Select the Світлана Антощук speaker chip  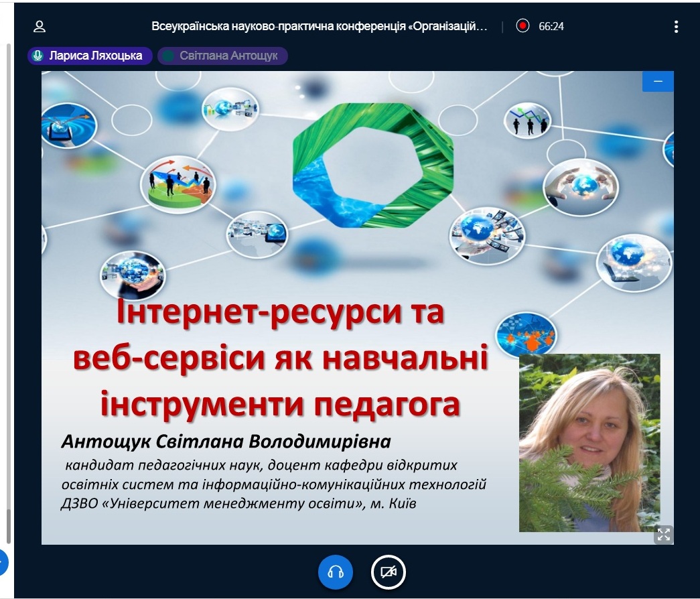coord(222,56)
